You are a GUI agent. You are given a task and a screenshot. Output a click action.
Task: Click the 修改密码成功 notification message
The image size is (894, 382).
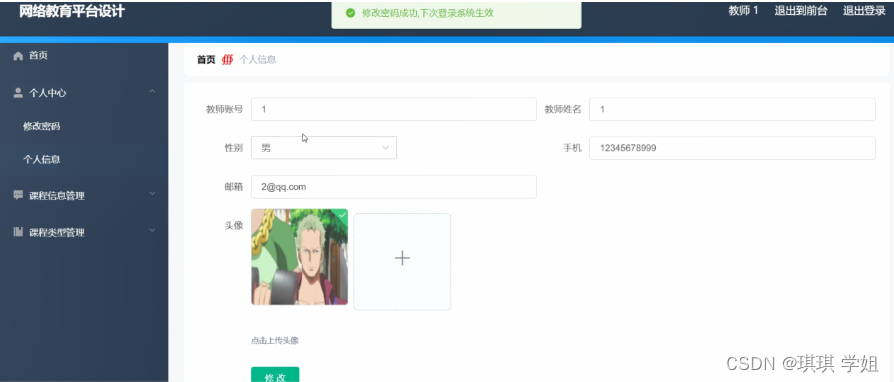tap(428, 13)
